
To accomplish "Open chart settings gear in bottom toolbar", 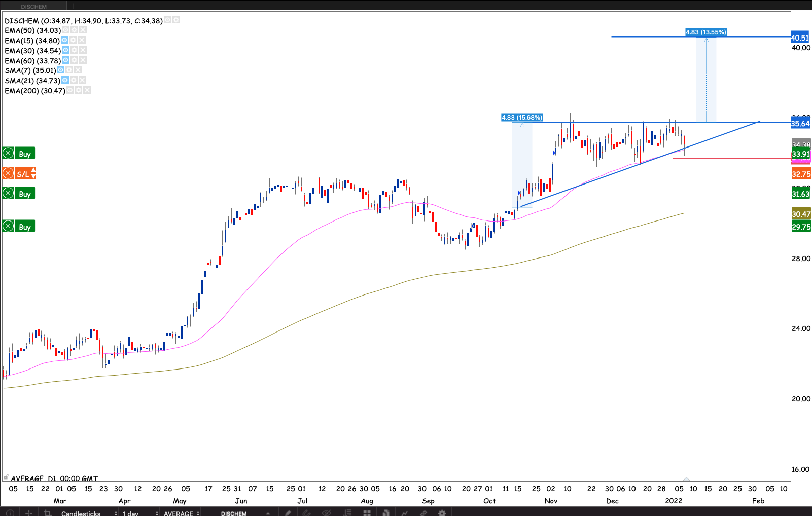I will [442, 513].
